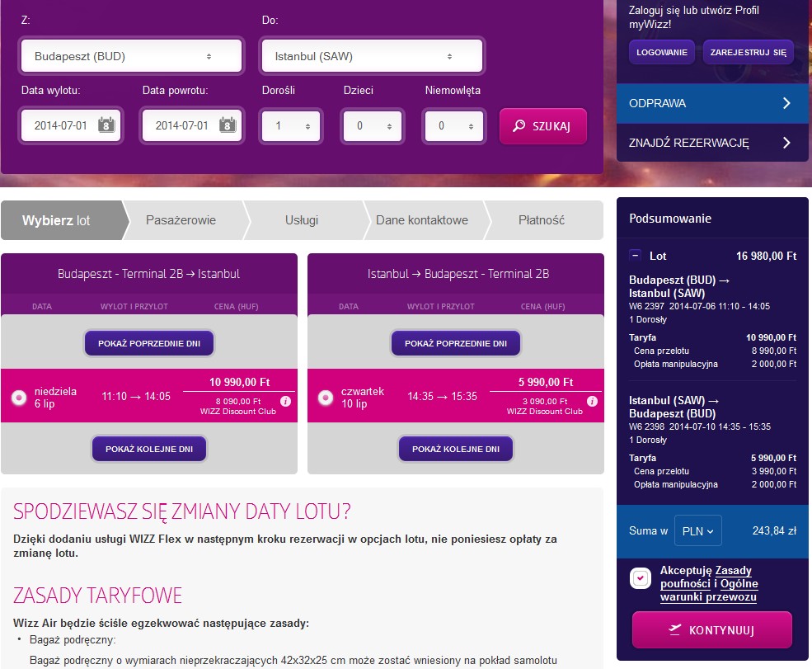Screen dimensions: 812x669
Task: Go to the Płatność step
Action: [x=542, y=220]
